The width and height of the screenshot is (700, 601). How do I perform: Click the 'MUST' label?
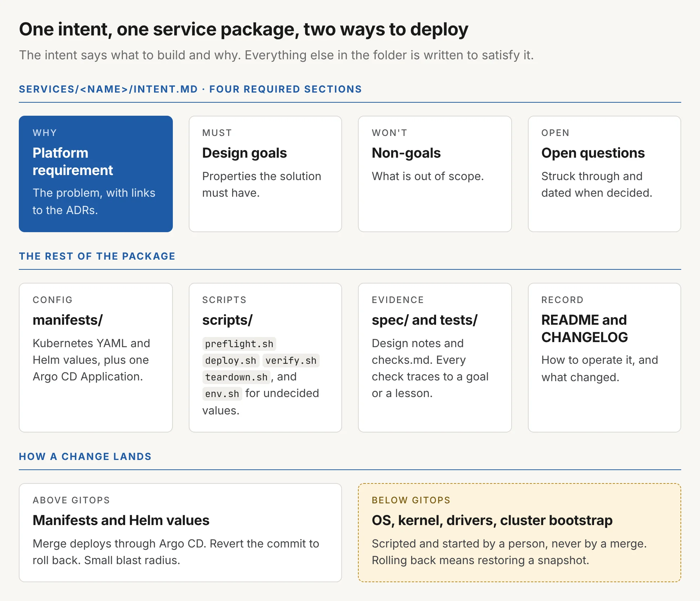pos(217,133)
